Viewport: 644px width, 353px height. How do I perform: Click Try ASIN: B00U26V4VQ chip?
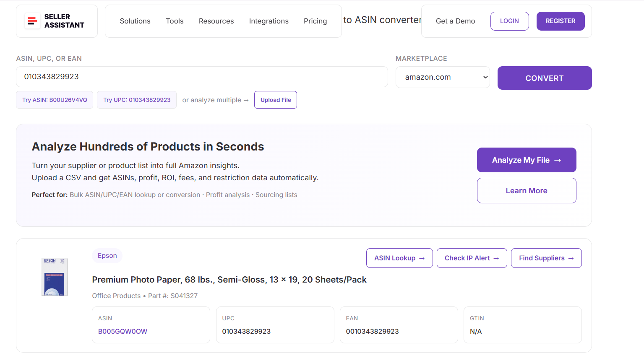pyautogui.click(x=54, y=100)
